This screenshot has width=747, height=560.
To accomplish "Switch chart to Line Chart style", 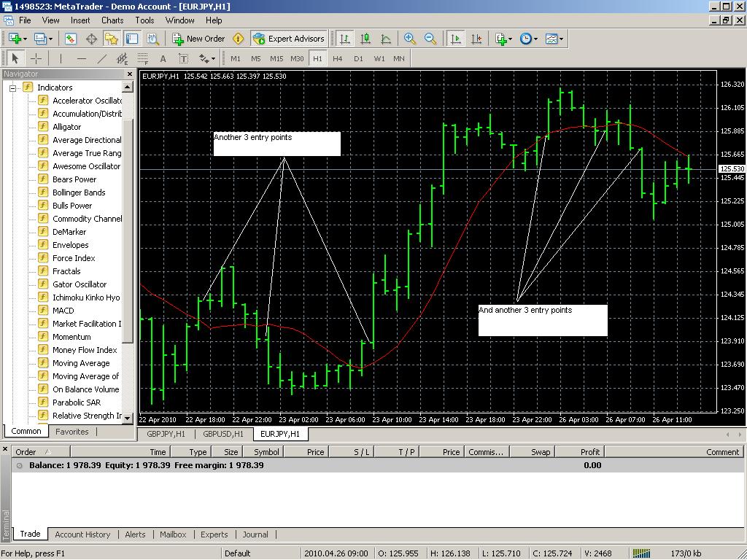I will (386, 39).
